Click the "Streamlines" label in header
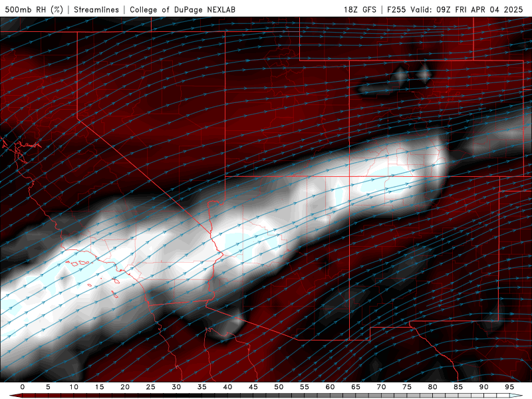Screen dimensions: 532x399 pyautogui.click(x=96, y=9)
